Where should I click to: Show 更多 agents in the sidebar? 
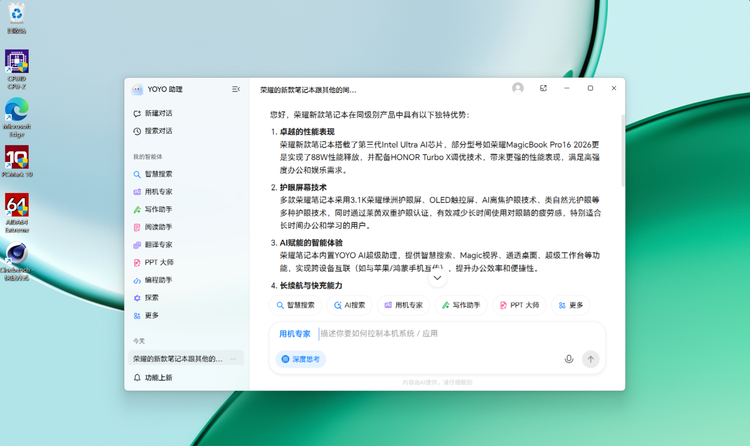pyautogui.click(x=146, y=316)
